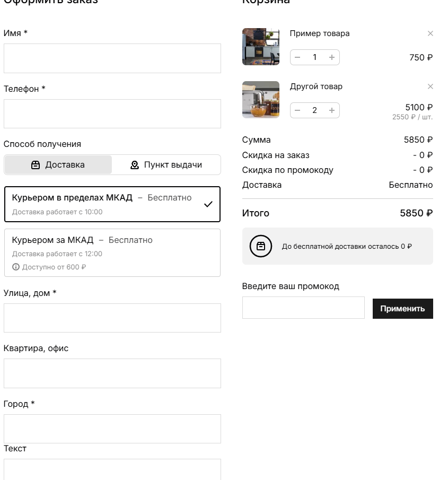Click the Имя input field
The height and width of the screenshot is (480, 448).
(x=112, y=58)
